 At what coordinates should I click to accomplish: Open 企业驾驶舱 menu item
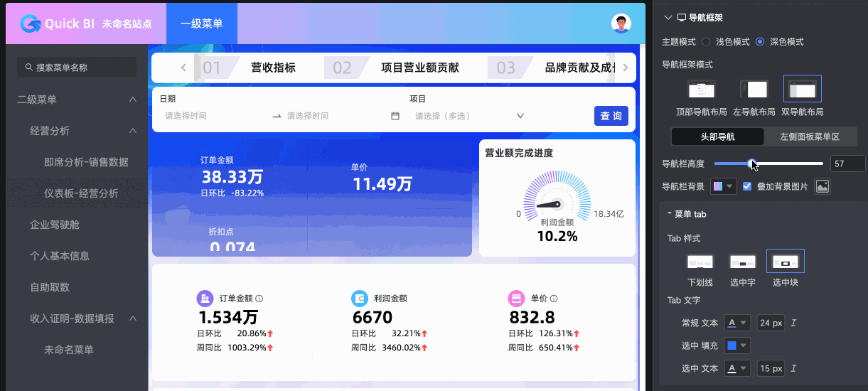55,225
